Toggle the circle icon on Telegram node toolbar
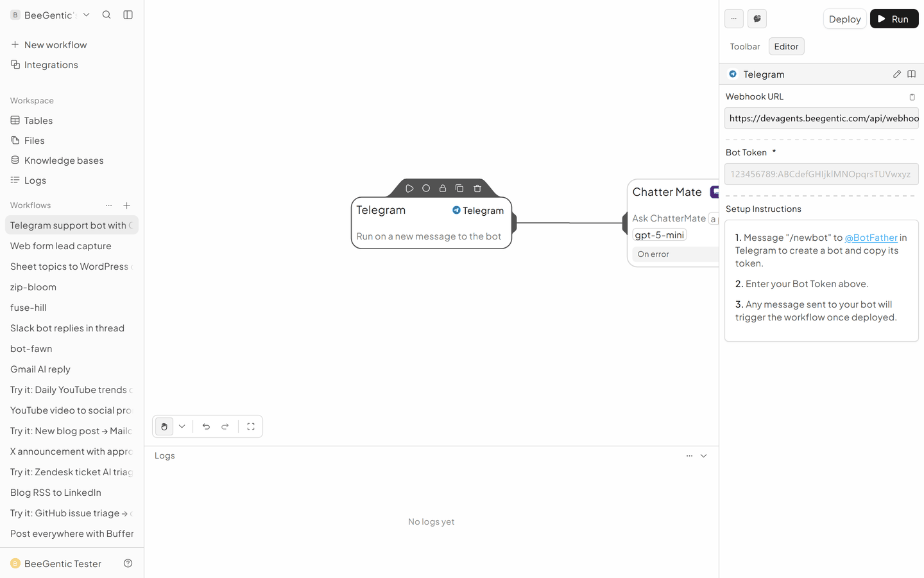This screenshot has height=578, width=924. click(426, 188)
